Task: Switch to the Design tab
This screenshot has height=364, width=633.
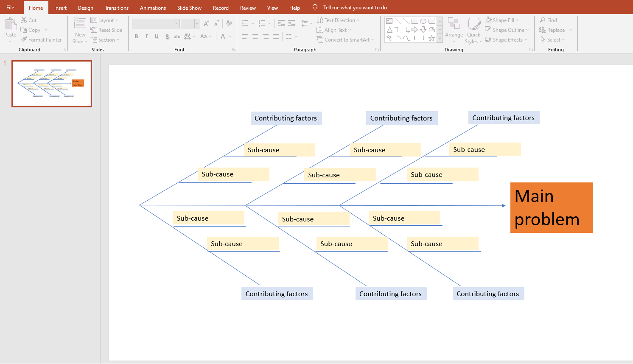Action: tap(85, 8)
